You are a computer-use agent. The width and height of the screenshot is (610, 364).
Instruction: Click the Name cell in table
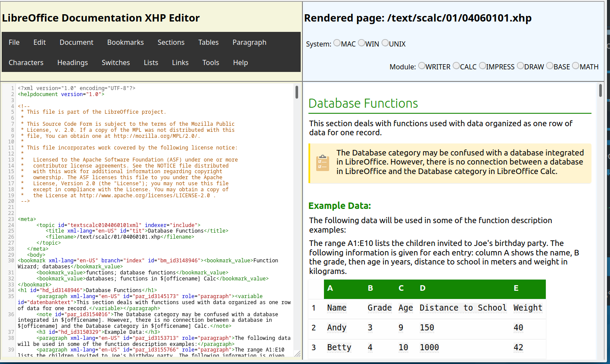tap(336, 308)
